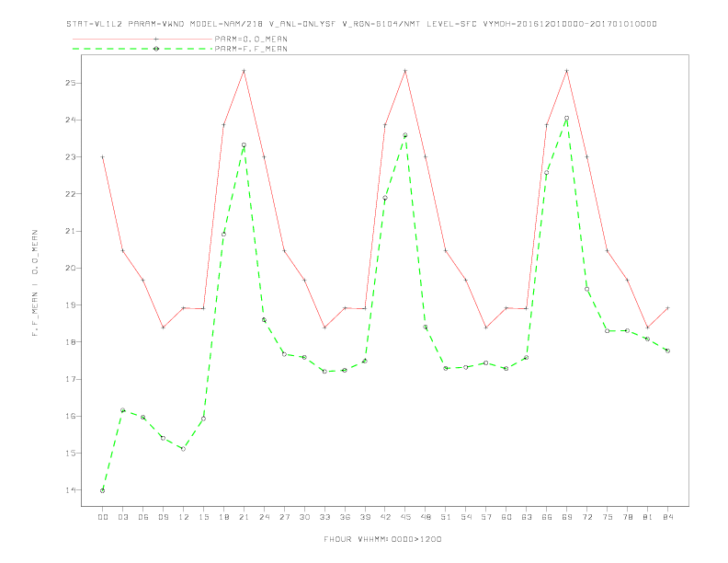Click the green peak data point at hour 45

(x=405, y=135)
